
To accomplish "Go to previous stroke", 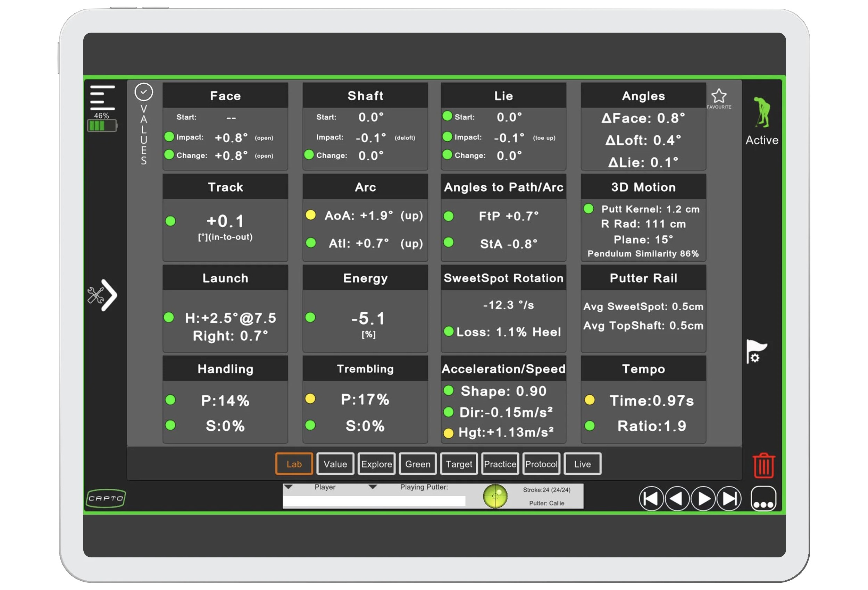I will coord(677,498).
